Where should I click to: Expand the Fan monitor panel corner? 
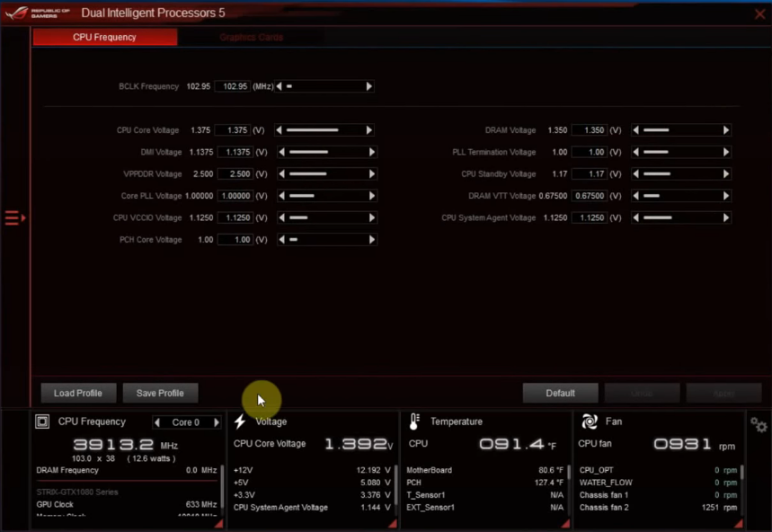pos(739,524)
